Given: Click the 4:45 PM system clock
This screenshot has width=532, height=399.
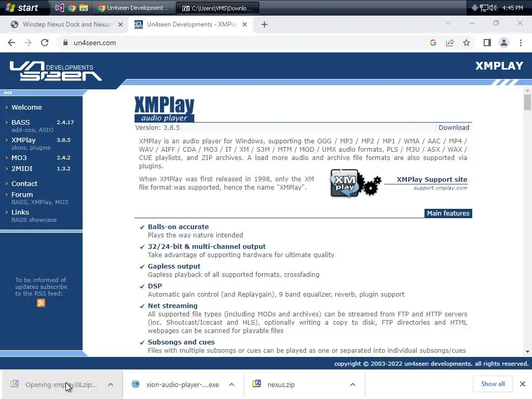Looking at the screenshot, I should click(x=513, y=8).
